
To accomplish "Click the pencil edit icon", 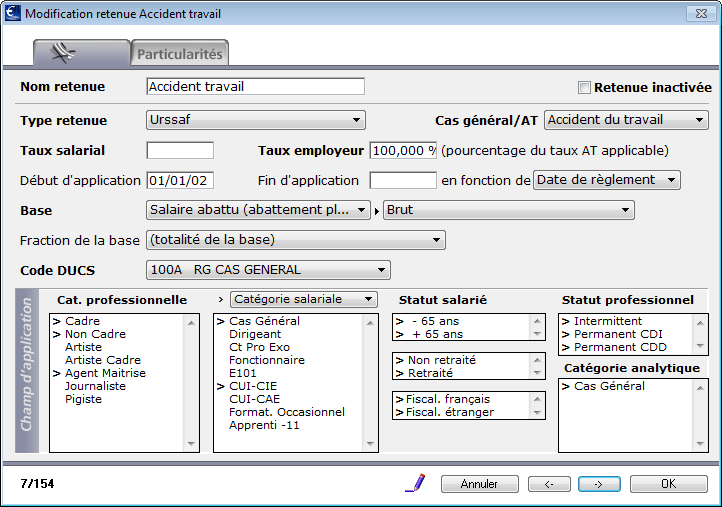I will [415, 483].
